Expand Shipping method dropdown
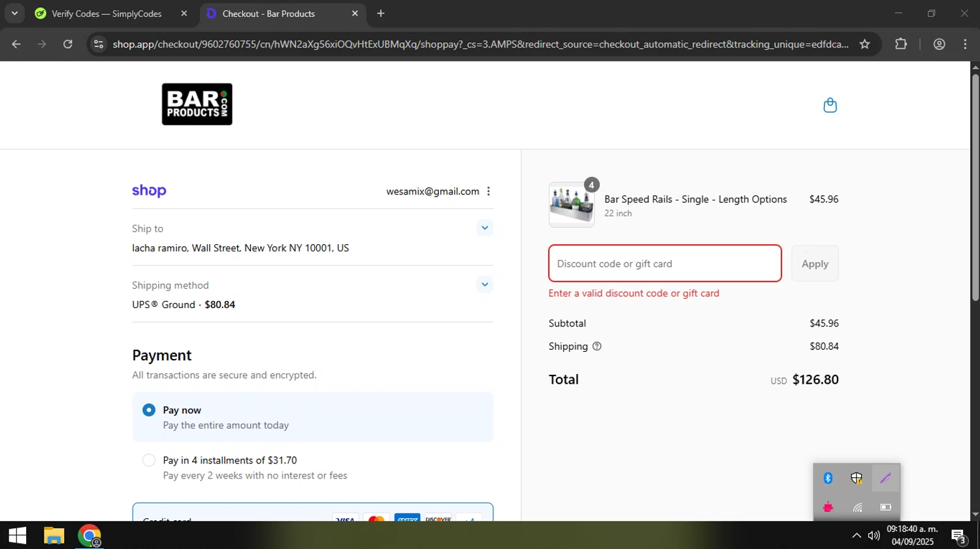980x549 pixels. coord(484,285)
